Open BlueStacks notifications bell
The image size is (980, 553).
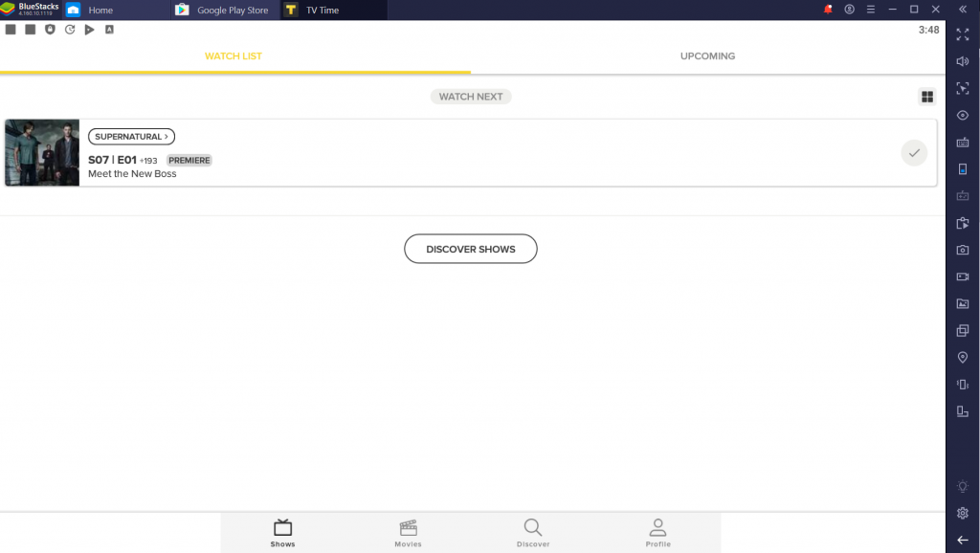tap(828, 10)
